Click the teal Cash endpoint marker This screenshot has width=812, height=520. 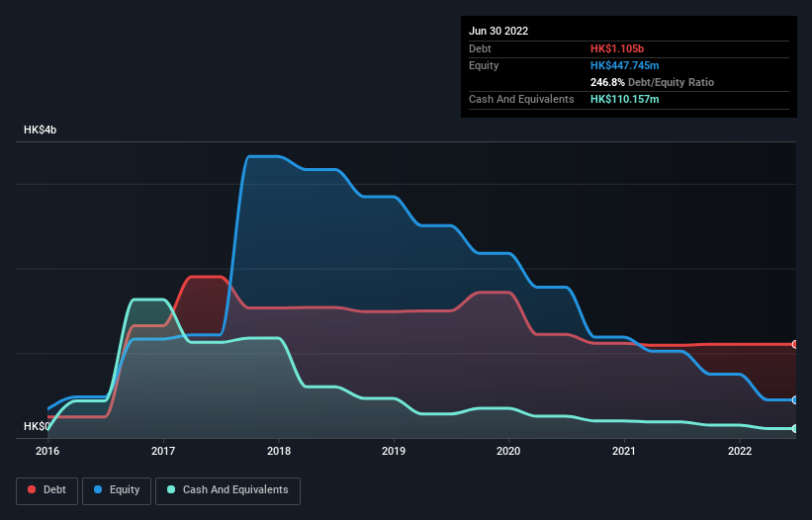point(795,428)
